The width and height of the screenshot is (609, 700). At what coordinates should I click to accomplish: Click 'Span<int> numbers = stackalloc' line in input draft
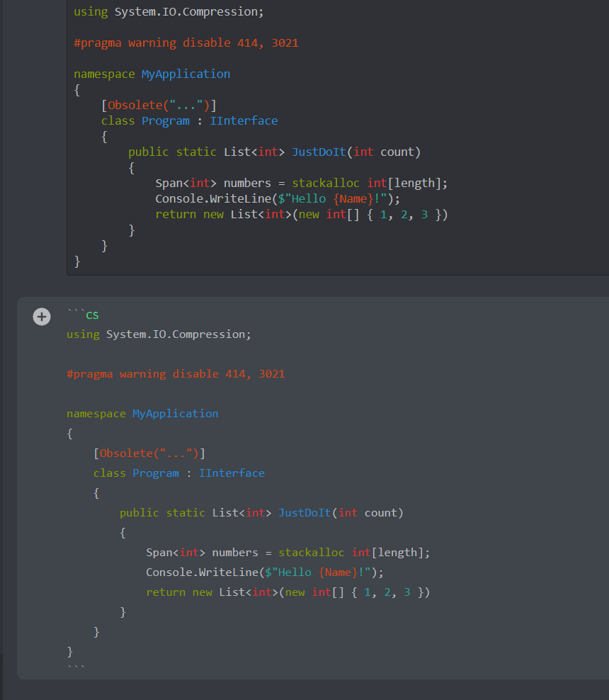(288, 552)
